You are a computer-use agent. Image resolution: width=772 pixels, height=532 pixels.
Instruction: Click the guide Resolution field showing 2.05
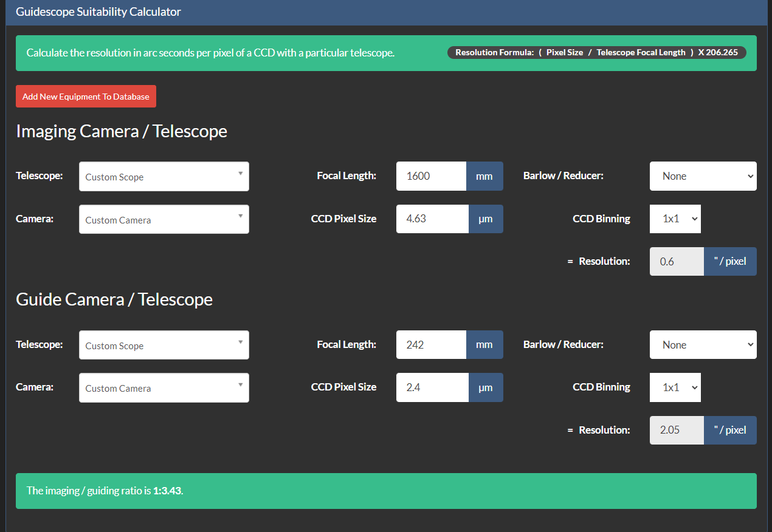(x=677, y=430)
